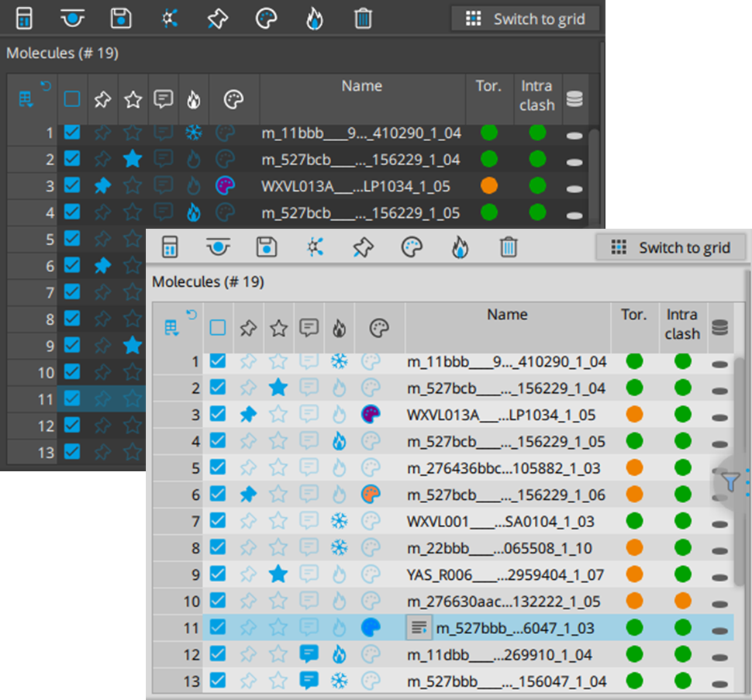Toggle header select-all checkbox in dark table

[x=72, y=99]
